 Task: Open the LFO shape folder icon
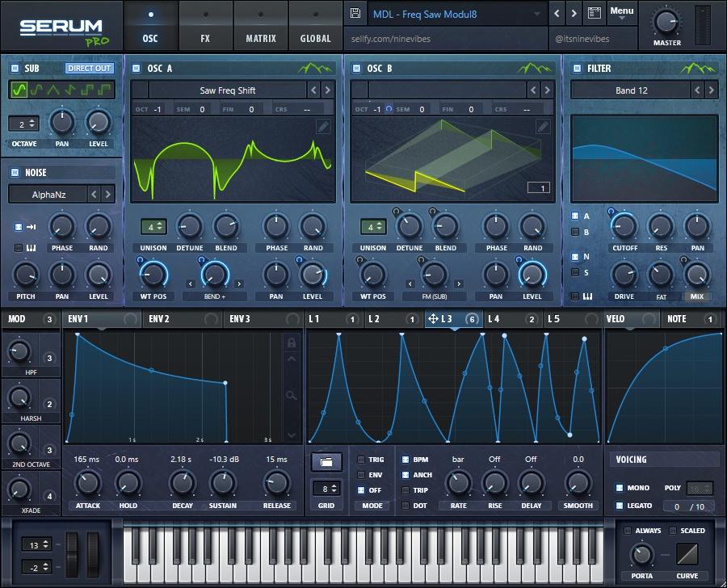(x=326, y=462)
